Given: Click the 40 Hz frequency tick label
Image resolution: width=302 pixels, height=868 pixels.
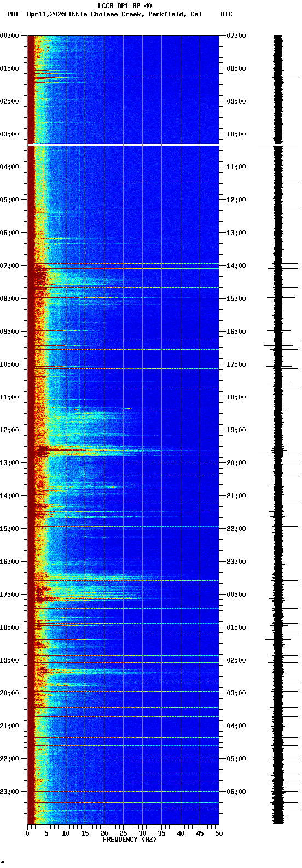Looking at the screenshot, I should [x=181, y=833].
